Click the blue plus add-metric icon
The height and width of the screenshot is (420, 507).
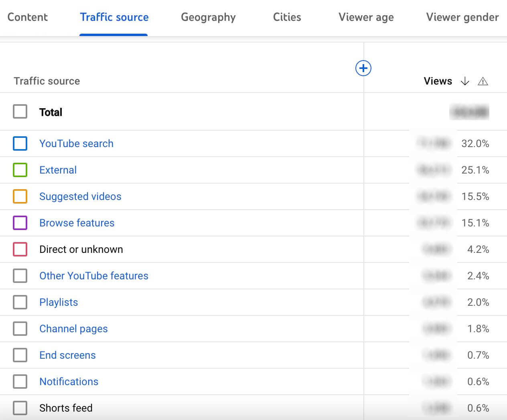point(363,68)
